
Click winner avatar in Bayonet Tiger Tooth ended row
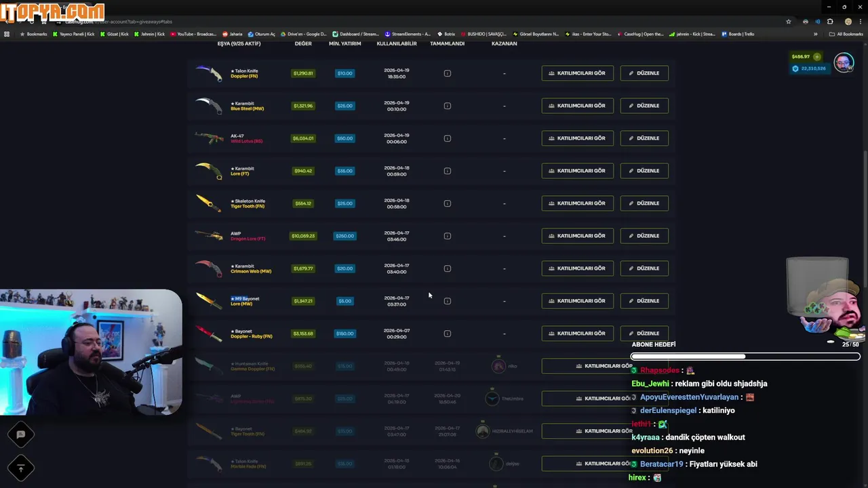tap(483, 431)
